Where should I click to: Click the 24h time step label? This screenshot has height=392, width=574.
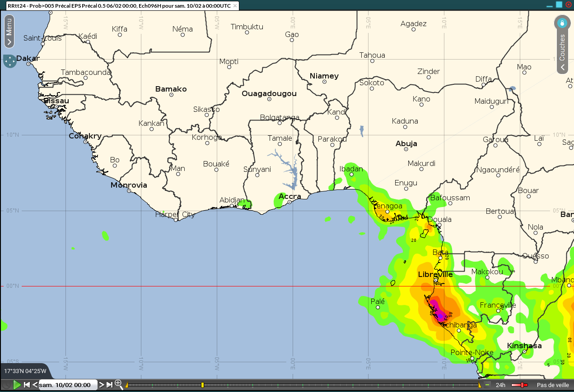pyautogui.click(x=500, y=385)
